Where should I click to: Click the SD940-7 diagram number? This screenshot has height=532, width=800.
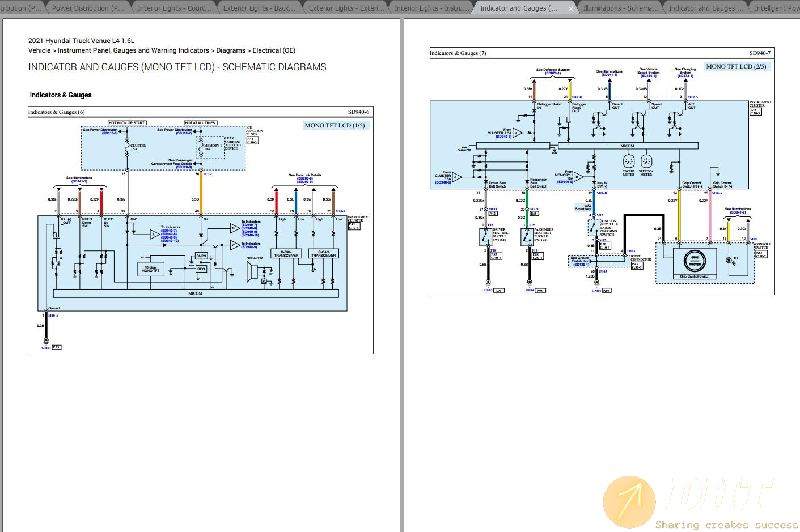pos(760,53)
